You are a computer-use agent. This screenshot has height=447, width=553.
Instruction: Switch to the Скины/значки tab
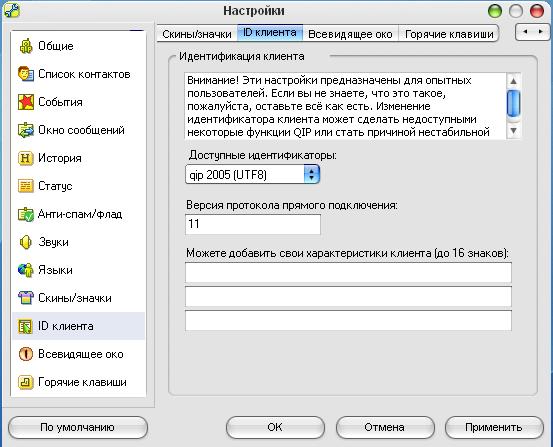coord(197,34)
